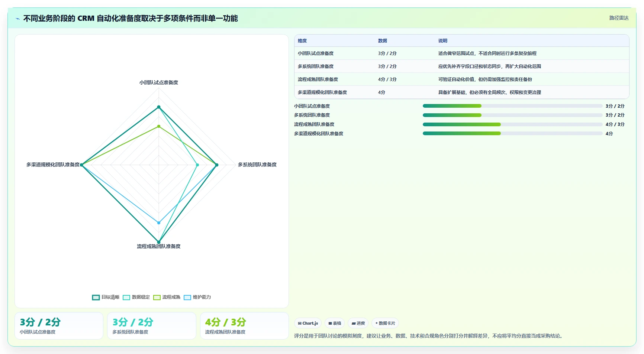Viewport: 644px width, 354px height.
Task: Open the 流程成熟团队准备度 4分 / 3分 card
Action: point(244,326)
